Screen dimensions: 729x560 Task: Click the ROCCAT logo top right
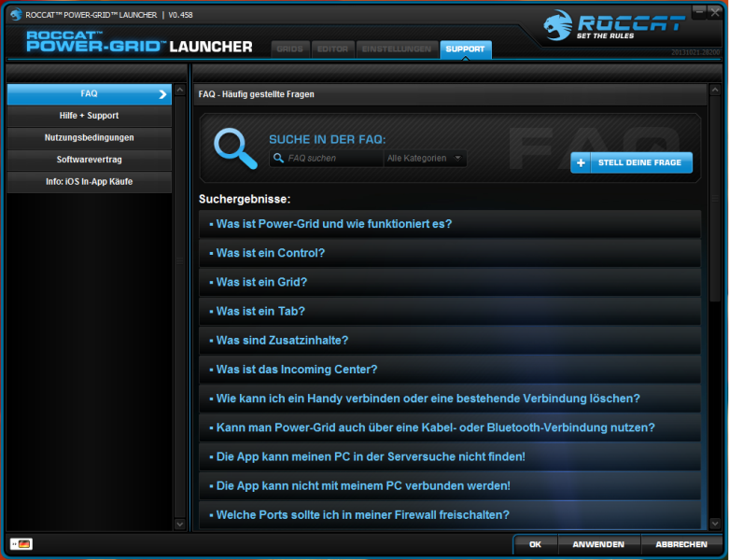tap(613, 25)
